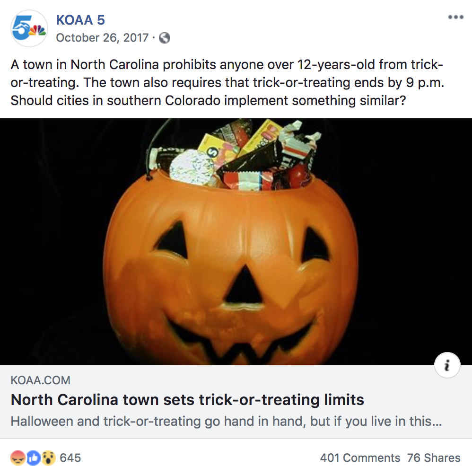472x476 pixels.
Task: Click the NBC peacock in the logo
Action: pos(38,30)
